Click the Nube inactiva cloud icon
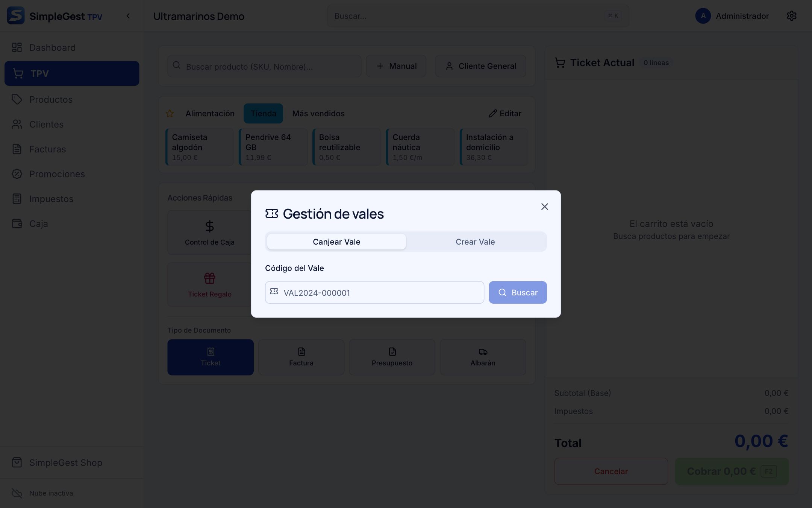Image resolution: width=812 pixels, height=508 pixels. [x=17, y=493]
